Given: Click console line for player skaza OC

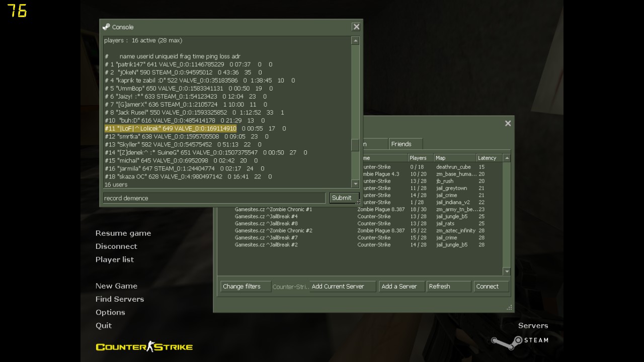Looking at the screenshot, I should click(188, 176).
